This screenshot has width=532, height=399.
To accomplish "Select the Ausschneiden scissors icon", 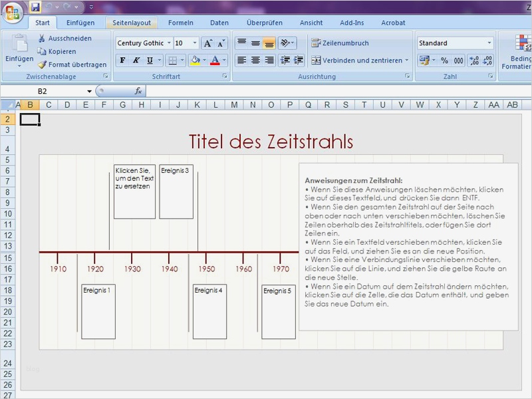I will point(42,38).
